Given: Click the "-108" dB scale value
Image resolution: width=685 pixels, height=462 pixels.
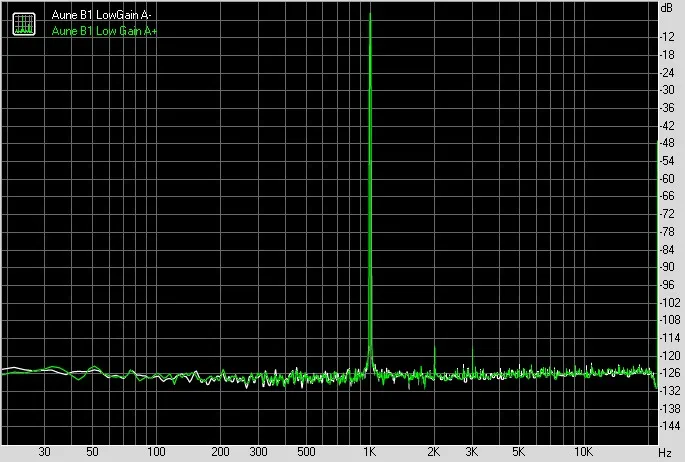Looking at the screenshot, I should [x=670, y=320].
